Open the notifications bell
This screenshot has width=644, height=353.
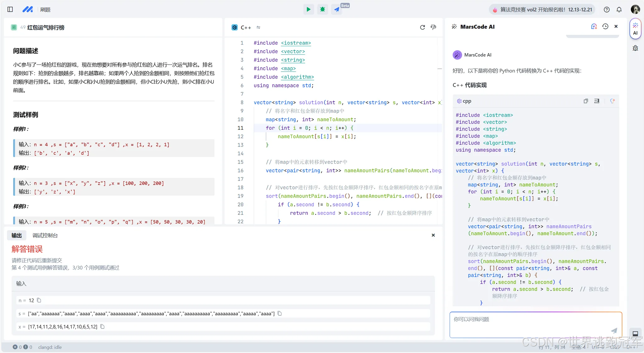tap(619, 9)
